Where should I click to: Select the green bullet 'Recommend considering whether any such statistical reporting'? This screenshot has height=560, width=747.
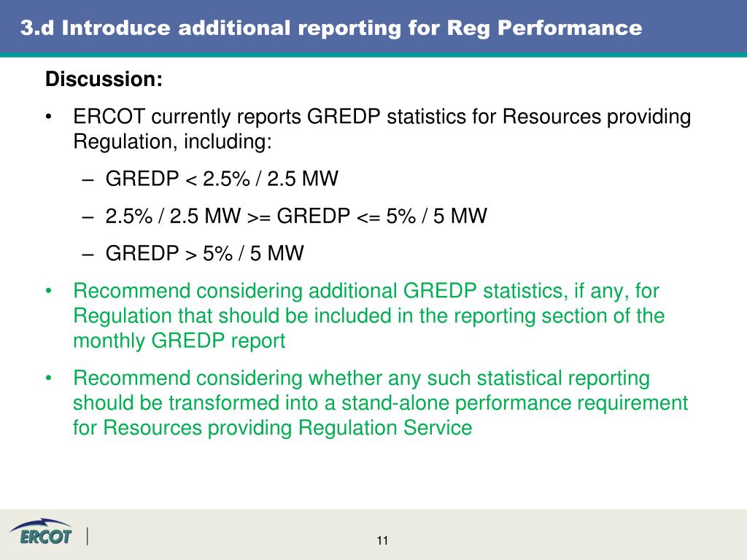380,402
